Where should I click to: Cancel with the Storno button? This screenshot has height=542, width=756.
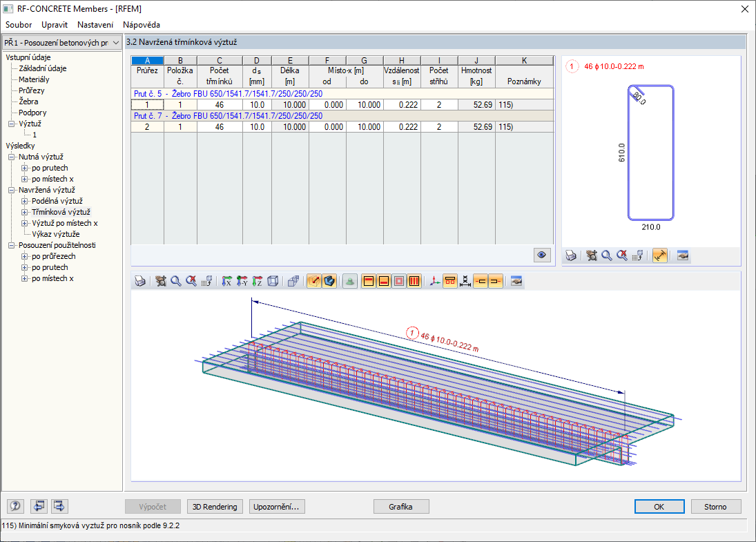tap(715, 506)
